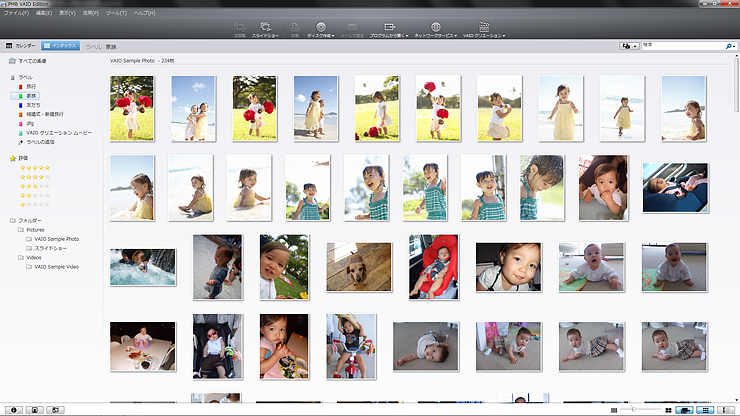
Task: Click the Slideshow (スライドショー) toolbar icon
Action: (265, 29)
